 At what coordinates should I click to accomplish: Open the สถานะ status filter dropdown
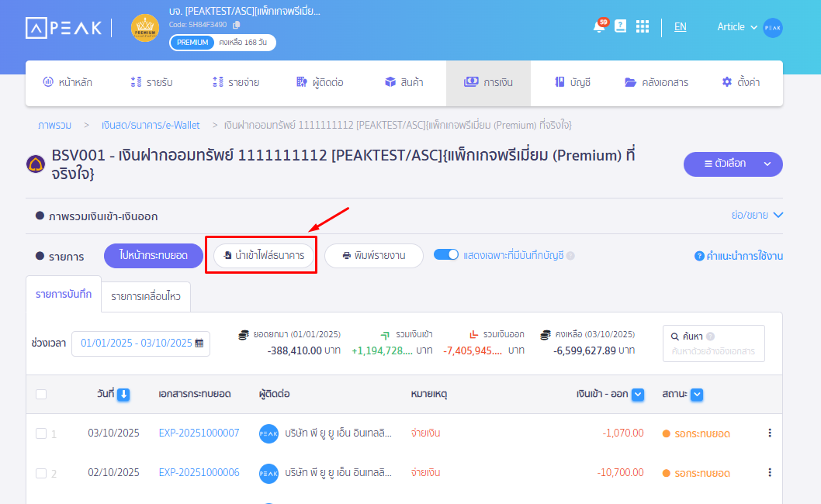pos(697,395)
